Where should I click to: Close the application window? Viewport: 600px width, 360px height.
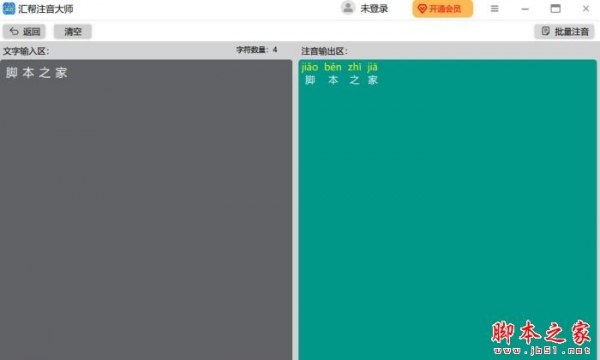pyautogui.click(x=586, y=8)
